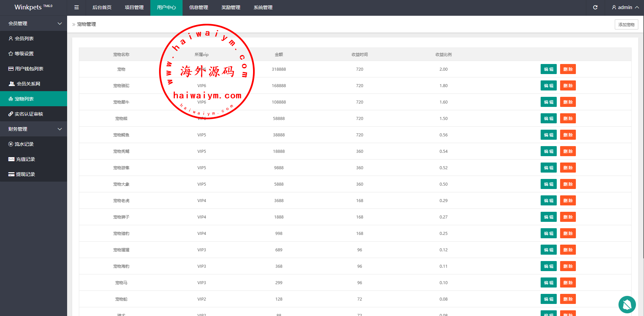Click 删除 for the 宠物老虎 row
Viewport: 644px width, 316px height.
pos(568,201)
